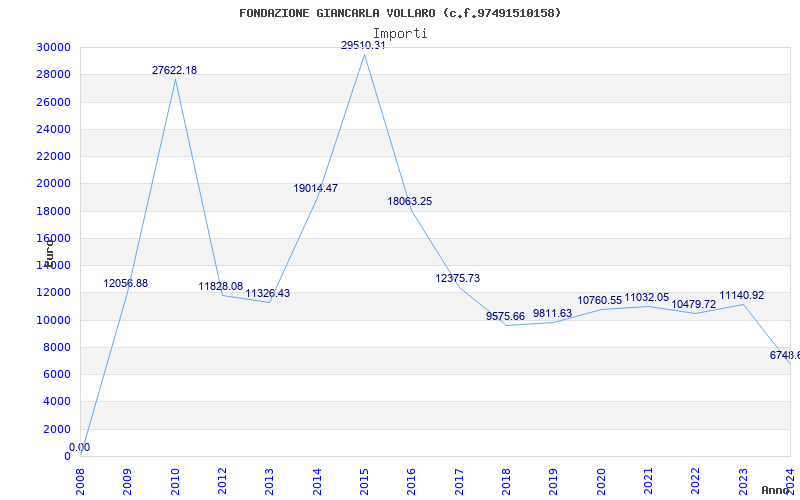This screenshot has width=800, height=500.
Task: Click the 20000 y-axis tick label
Action: (53, 184)
